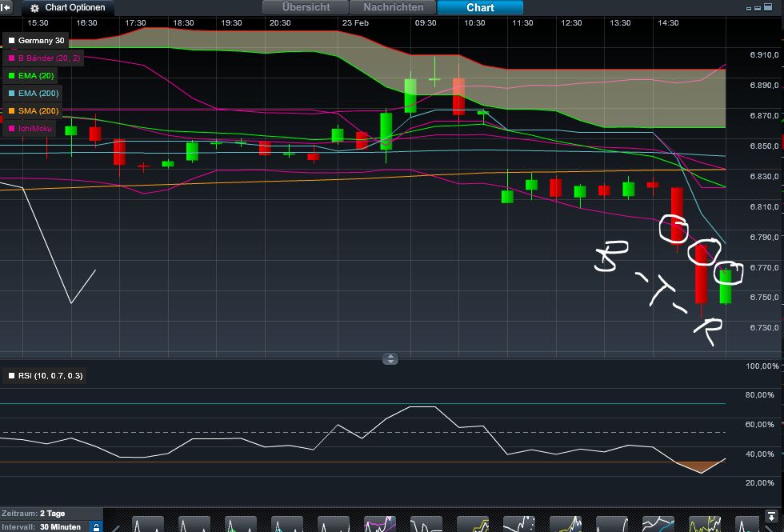Switch to the Nachrichten tab
This screenshot has width=784, height=532.
coord(393,7)
